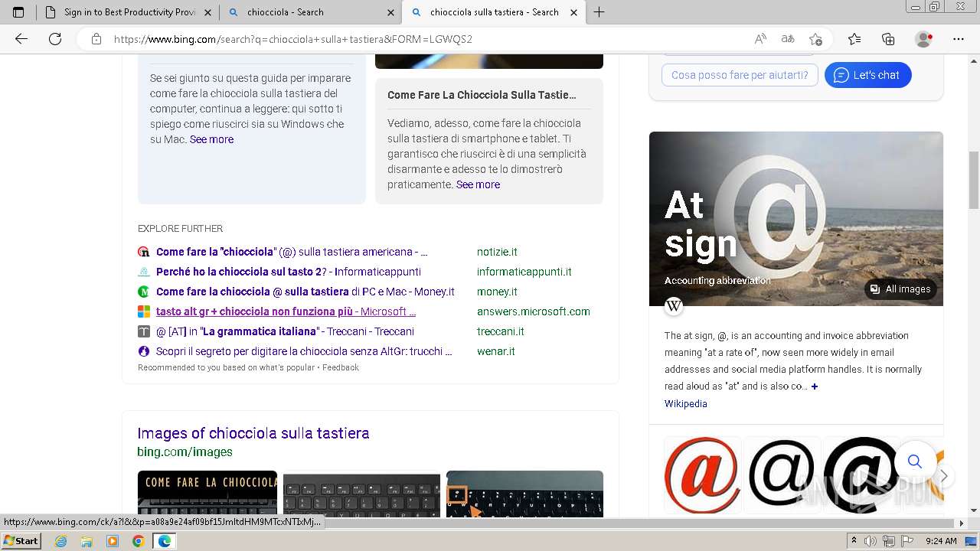Open 'Perché ho la chiocciola sul tasto 2?' link

click(289, 272)
